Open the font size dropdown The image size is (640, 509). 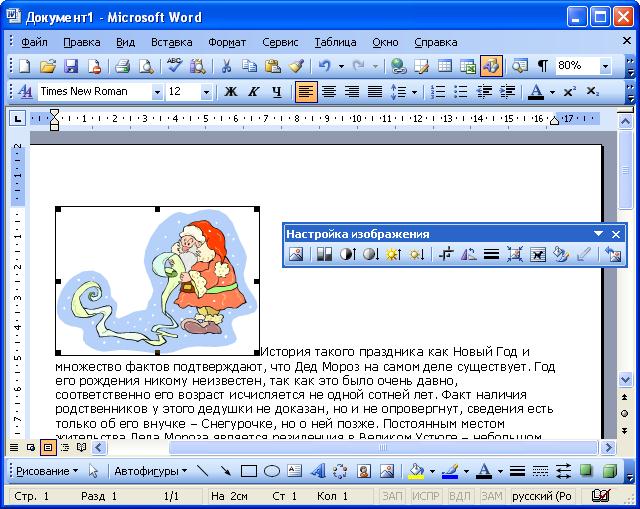[206, 92]
